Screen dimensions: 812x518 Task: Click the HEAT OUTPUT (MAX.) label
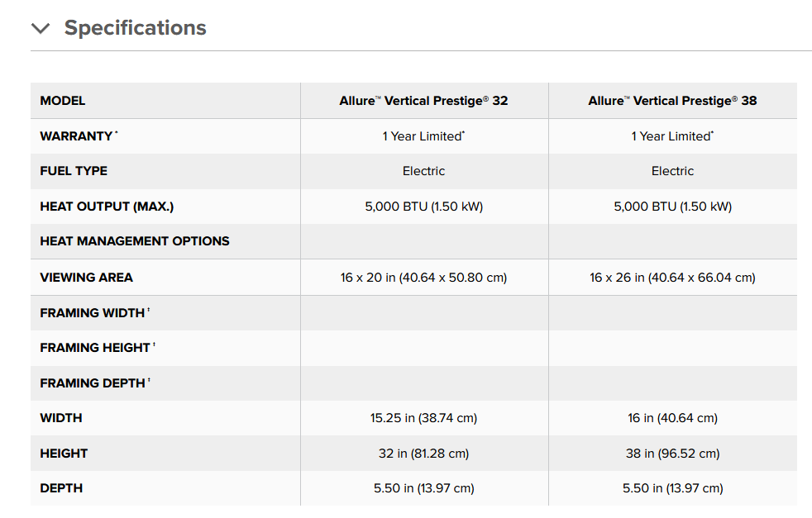[107, 207]
